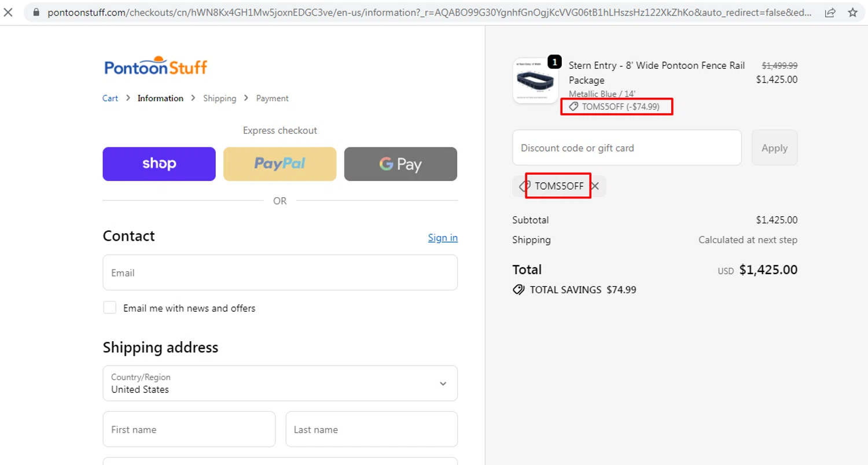The image size is (868, 465).
Task: Click Calculated at next step text
Action: [x=748, y=239]
